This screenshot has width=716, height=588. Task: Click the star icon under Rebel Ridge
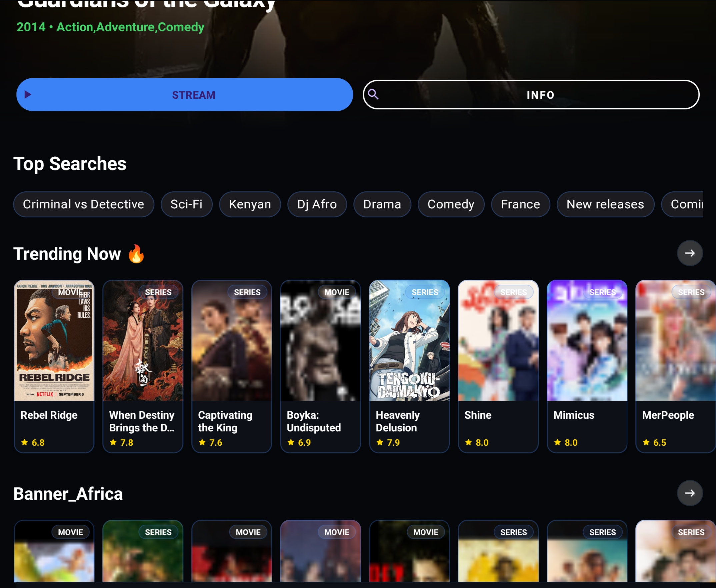[x=24, y=442]
